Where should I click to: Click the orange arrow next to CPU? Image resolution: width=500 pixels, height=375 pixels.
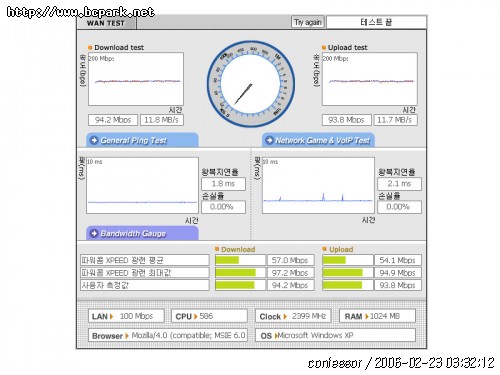pyautogui.click(x=195, y=316)
